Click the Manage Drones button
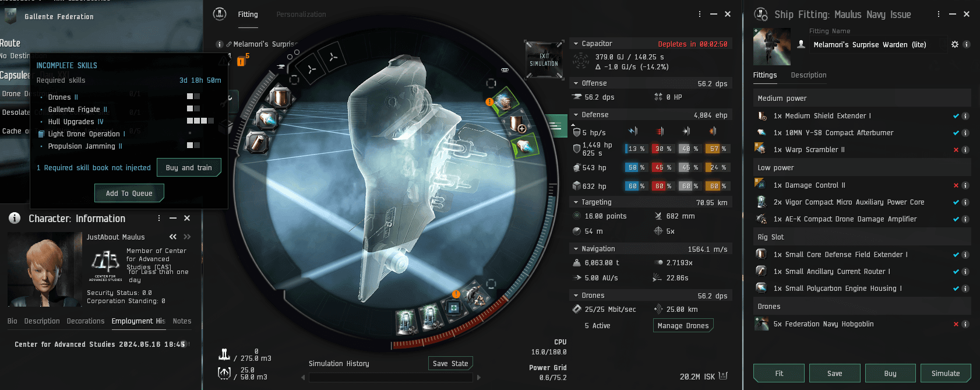980x390 pixels. [x=683, y=326]
